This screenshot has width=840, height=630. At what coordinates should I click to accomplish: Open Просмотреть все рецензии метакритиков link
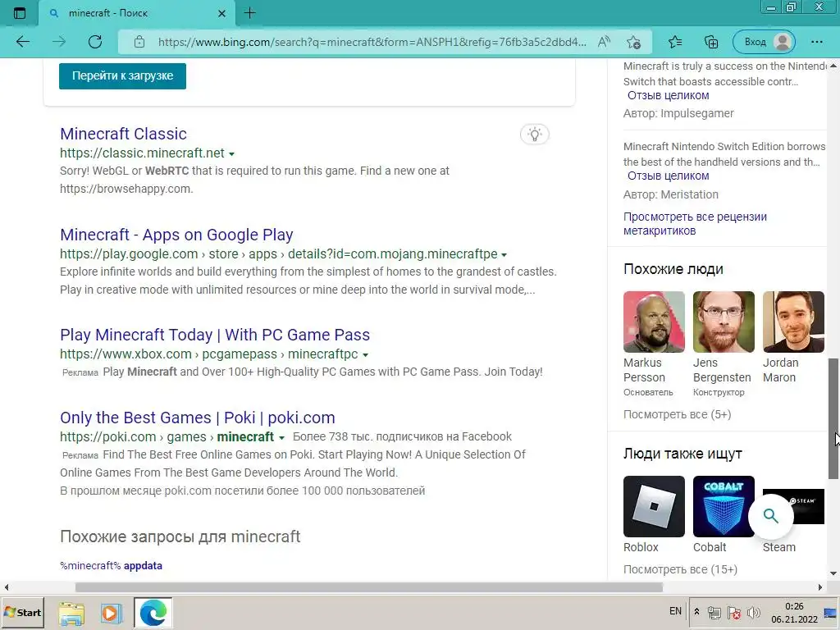coord(695,223)
